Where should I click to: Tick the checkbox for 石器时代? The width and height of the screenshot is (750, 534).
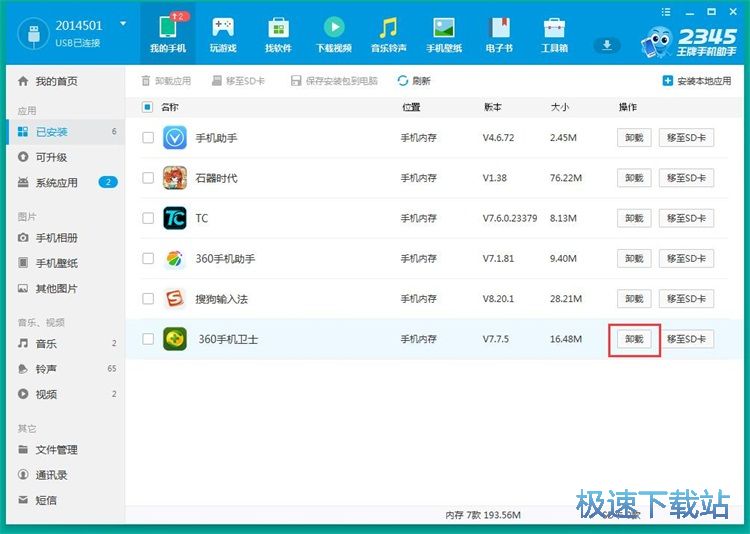pos(148,178)
